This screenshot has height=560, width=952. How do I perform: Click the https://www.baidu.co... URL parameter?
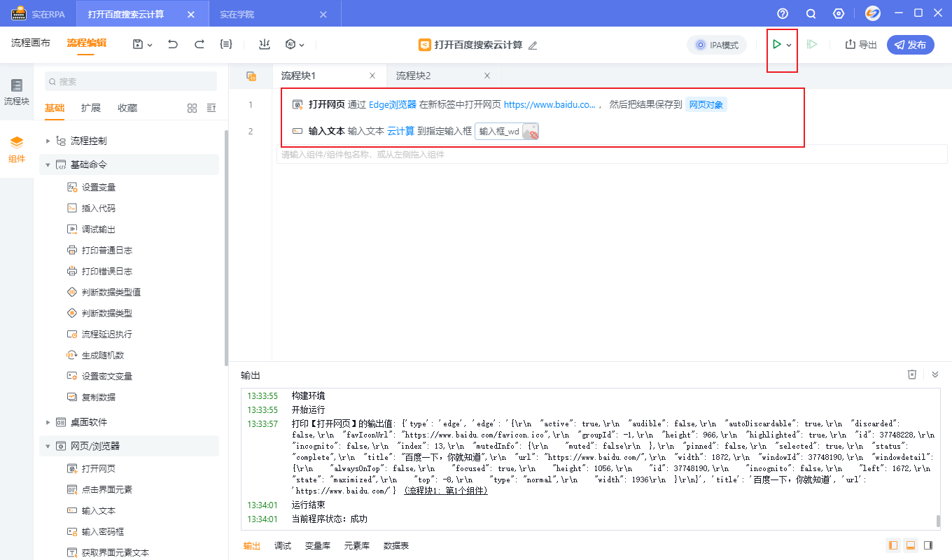point(549,104)
